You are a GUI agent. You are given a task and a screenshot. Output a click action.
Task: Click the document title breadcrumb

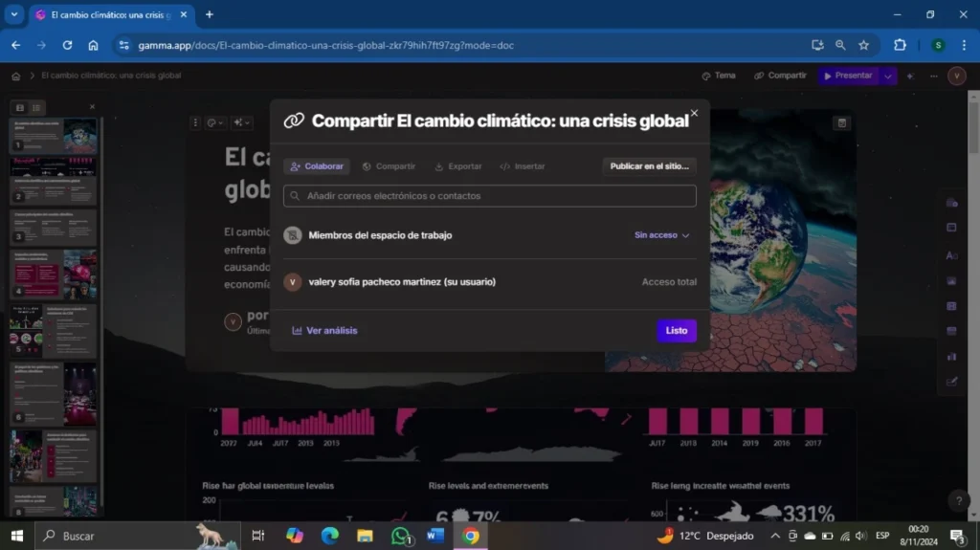click(111, 76)
